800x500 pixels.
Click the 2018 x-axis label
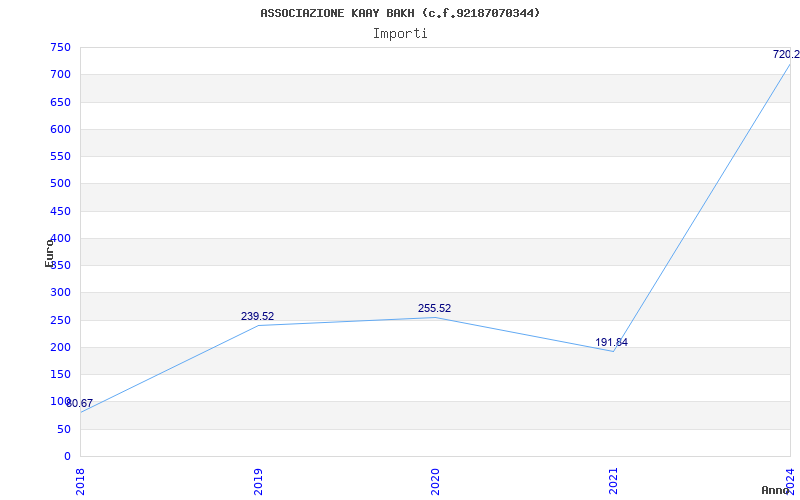click(x=80, y=482)
